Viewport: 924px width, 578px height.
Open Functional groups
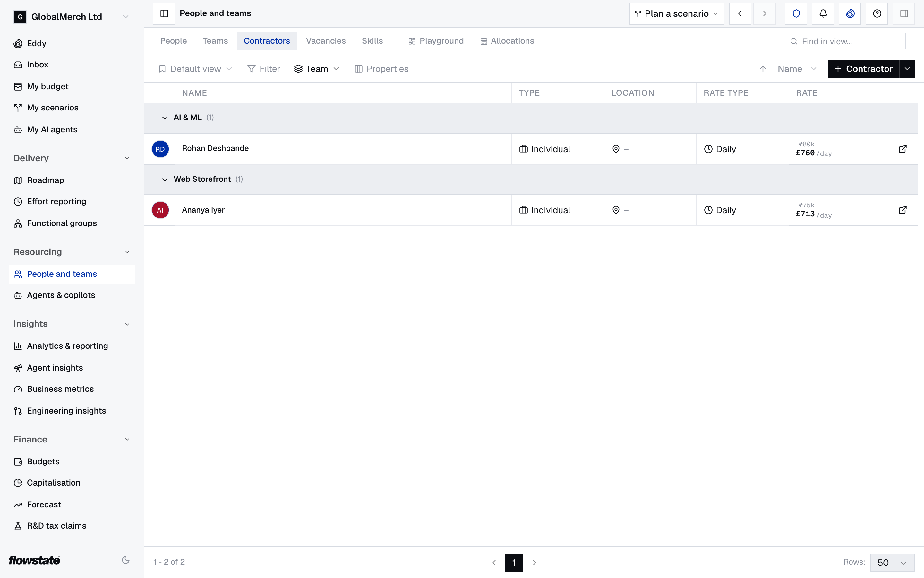click(72, 223)
